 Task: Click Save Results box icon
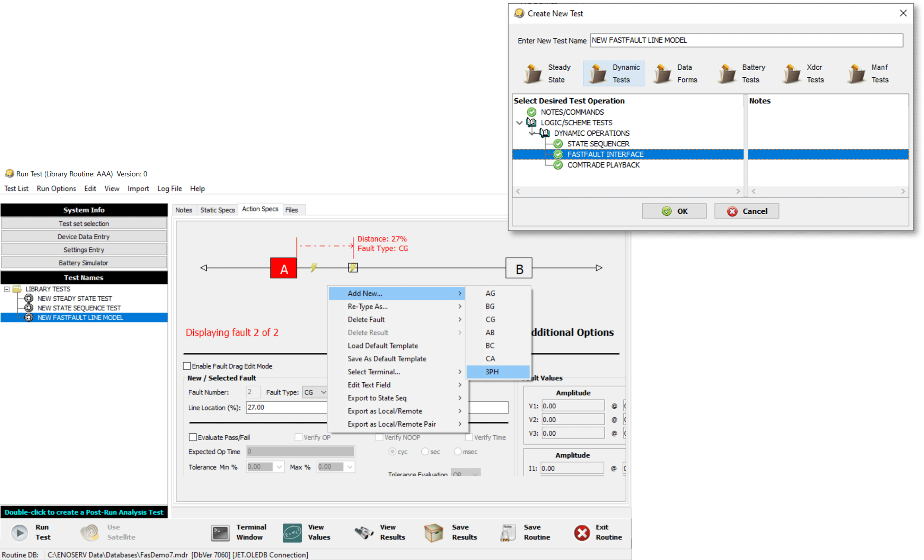point(434,533)
